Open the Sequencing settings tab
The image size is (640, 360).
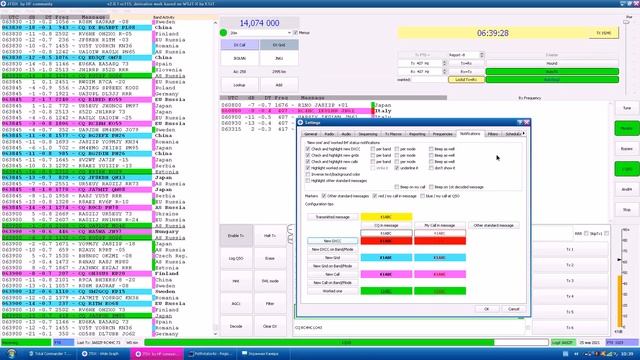click(x=368, y=134)
